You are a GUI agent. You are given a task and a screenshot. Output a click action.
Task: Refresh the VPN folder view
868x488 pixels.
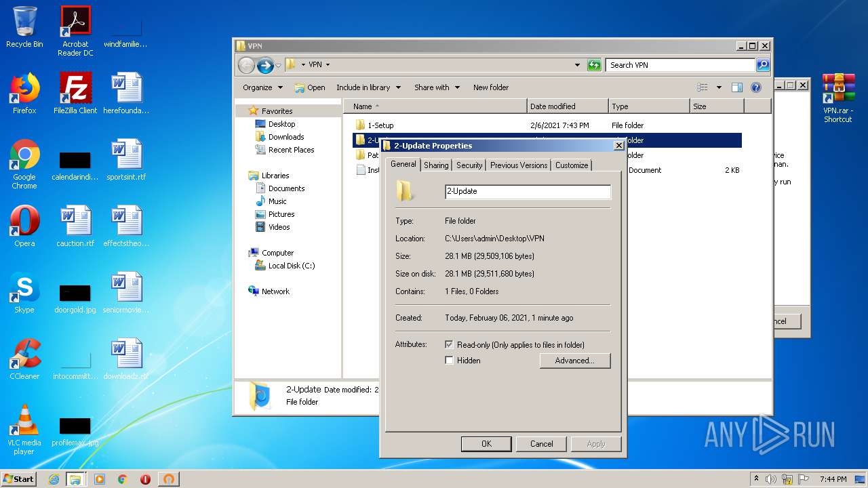(594, 65)
